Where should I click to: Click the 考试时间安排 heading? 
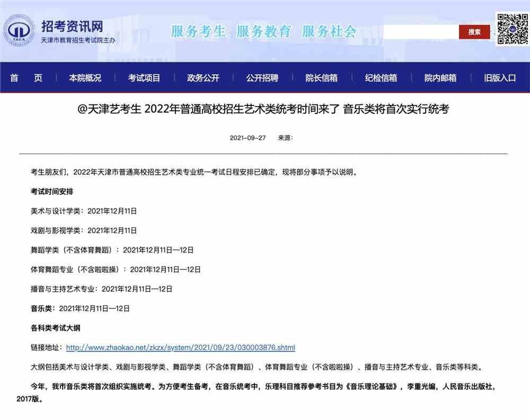pyautogui.click(x=52, y=192)
